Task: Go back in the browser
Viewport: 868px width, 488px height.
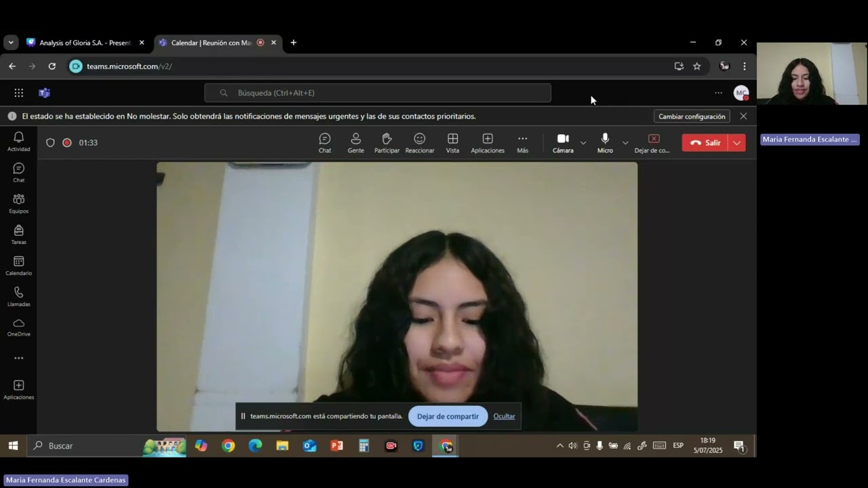Action: pyautogui.click(x=12, y=66)
